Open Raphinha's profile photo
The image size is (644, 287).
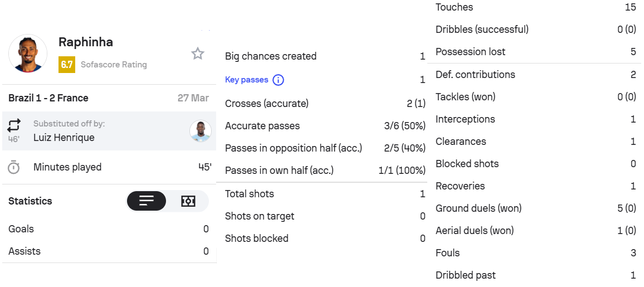[28, 53]
